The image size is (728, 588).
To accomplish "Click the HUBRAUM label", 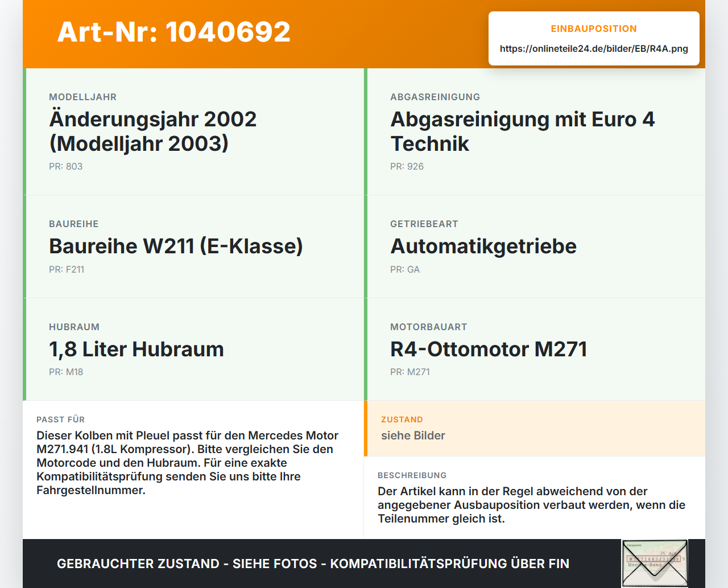I will pyautogui.click(x=75, y=327).
